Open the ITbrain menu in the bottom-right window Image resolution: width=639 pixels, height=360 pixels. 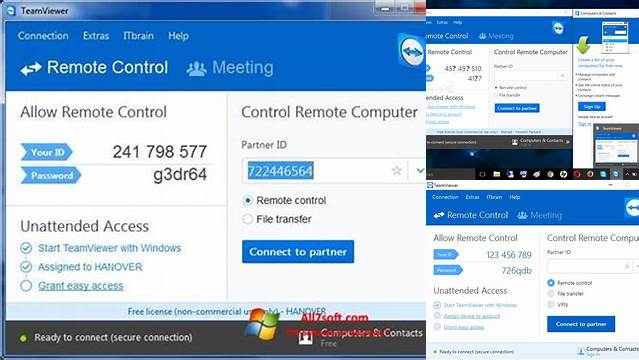[494, 197]
